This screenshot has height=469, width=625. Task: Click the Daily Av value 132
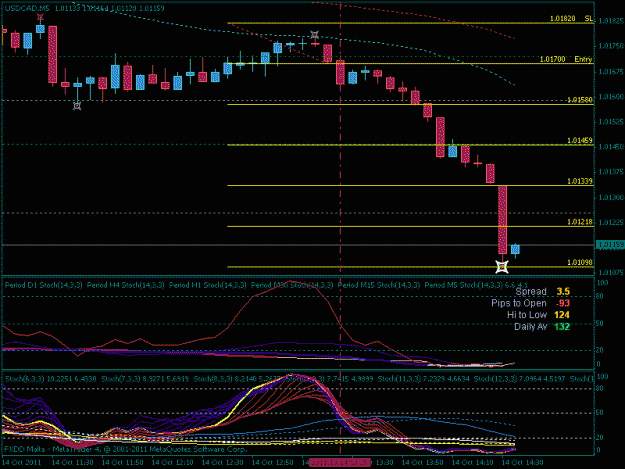coord(562,327)
